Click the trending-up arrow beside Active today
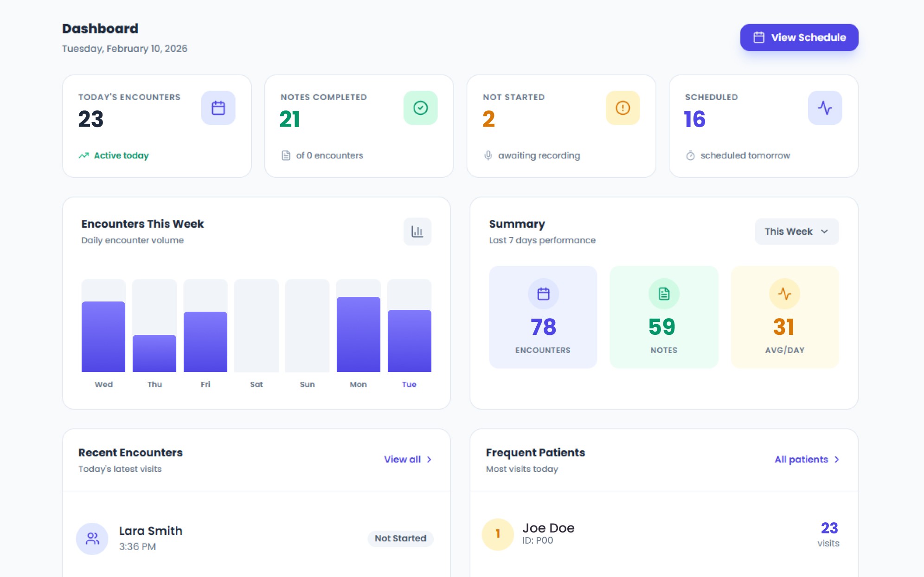 (x=83, y=155)
